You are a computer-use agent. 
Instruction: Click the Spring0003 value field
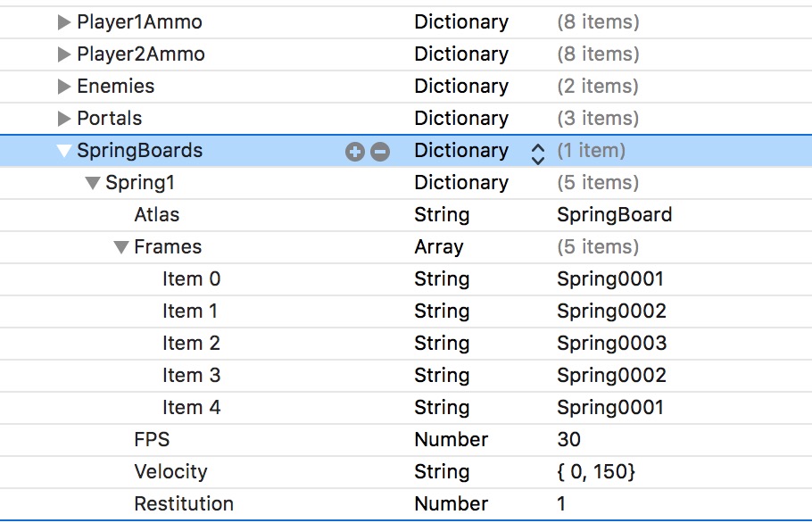pos(611,344)
